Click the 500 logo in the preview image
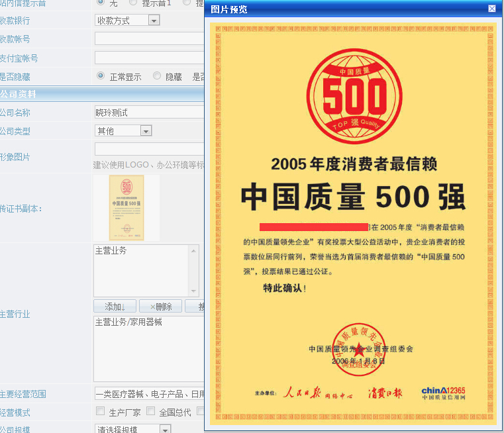This screenshot has width=504, height=433. 354,97
